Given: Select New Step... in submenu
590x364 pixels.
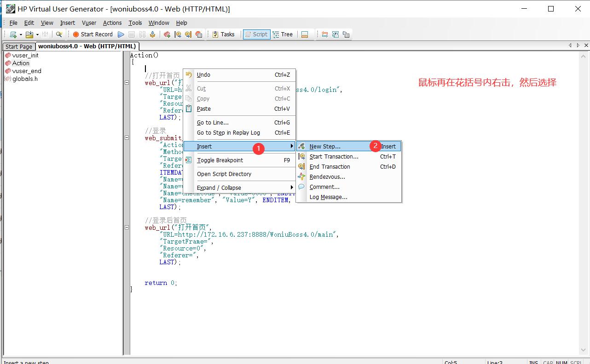Looking at the screenshot, I should click(349, 147).
